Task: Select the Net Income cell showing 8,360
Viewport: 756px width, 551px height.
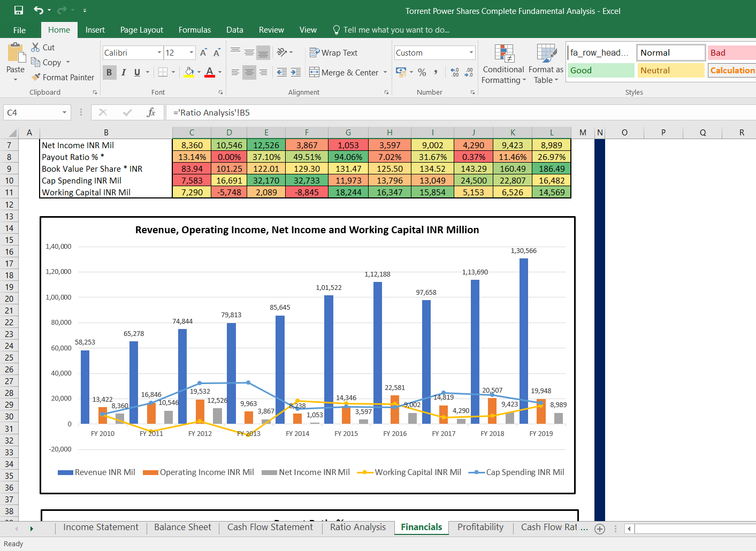Action: (192, 145)
